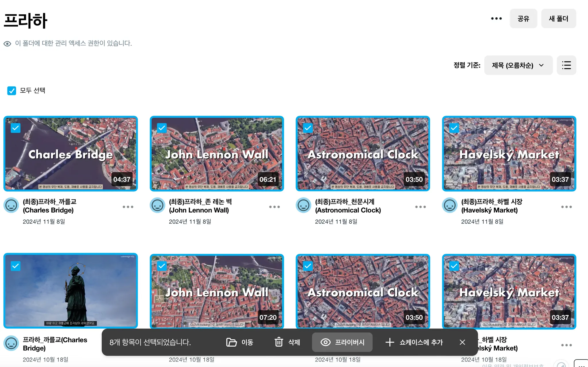This screenshot has height=367, width=588.
Task: Click the Move (이동) folder icon
Action: 231,342
